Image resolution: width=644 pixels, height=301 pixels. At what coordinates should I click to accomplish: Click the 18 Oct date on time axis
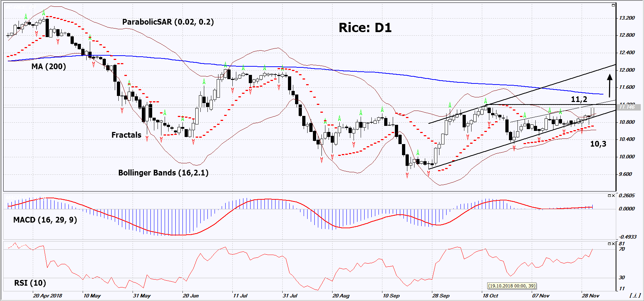(x=490, y=296)
